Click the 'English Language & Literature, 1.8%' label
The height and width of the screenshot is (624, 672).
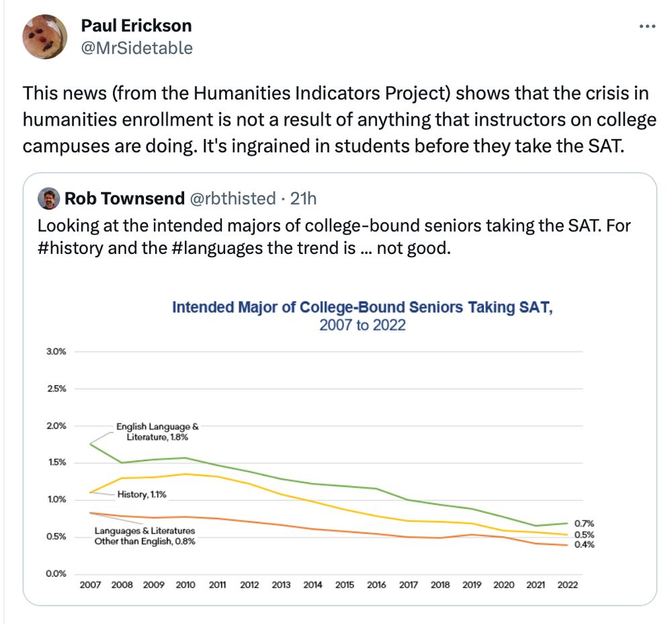(x=157, y=431)
